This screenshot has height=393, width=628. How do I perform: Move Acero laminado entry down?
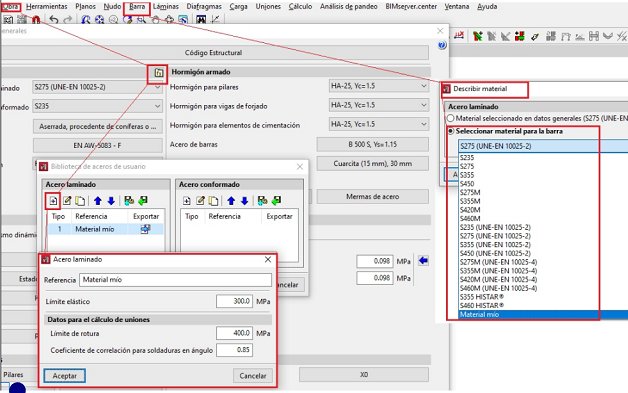111,201
